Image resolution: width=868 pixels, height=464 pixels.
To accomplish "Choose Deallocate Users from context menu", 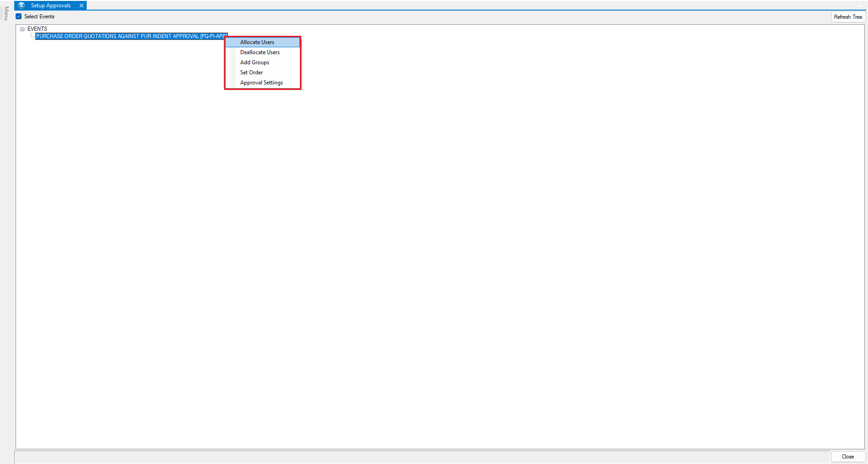I will pos(260,52).
